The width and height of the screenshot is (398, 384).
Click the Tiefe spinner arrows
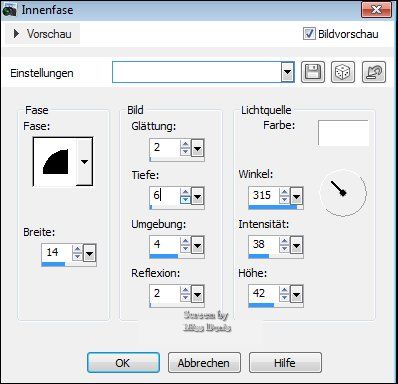pyautogui.click(x=185, y=196)
